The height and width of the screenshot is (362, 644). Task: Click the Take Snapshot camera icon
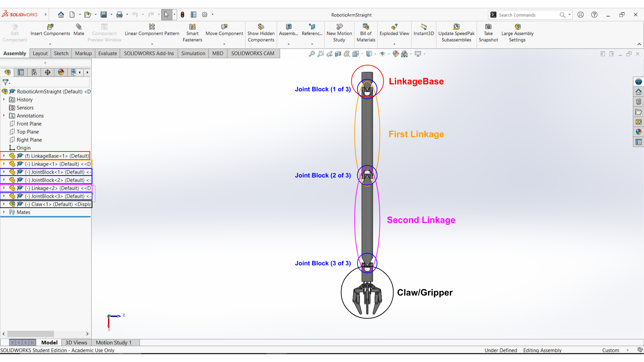488,27
